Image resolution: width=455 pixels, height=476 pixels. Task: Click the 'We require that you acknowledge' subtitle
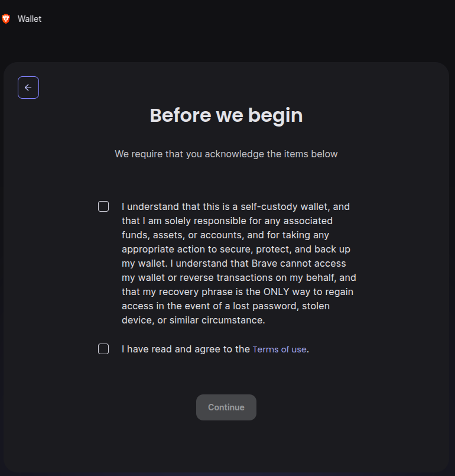click(226, 154)
